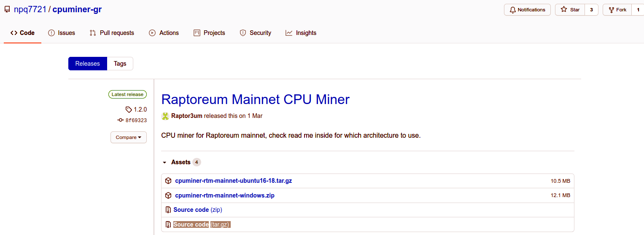Download cpuminer-rtm-mainnet-windows.zip
The width and height of the screenshot is (644, 235).
pyautogui.click(x=225, y=195)
